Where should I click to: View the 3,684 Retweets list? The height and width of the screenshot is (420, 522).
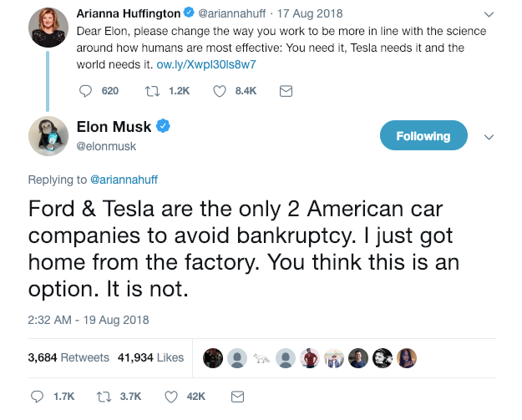[68, 357]
